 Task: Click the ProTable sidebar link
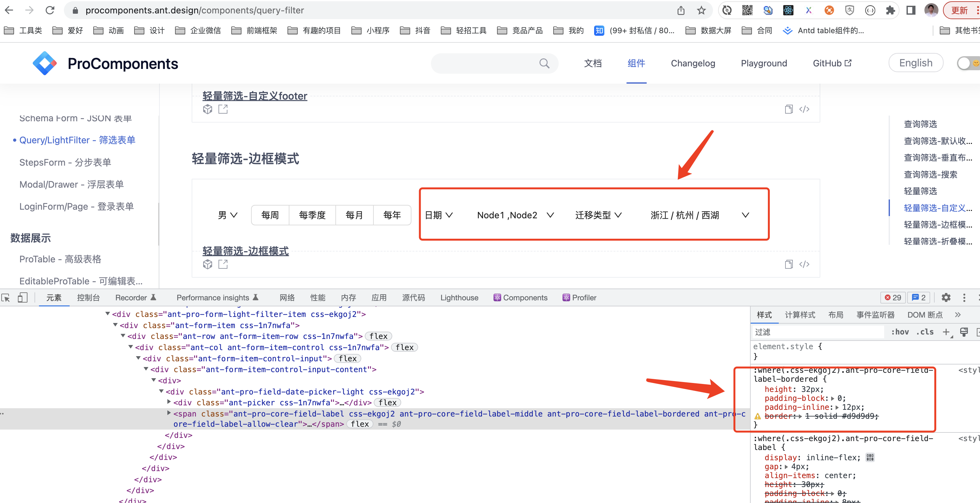(x=60, y=259)
